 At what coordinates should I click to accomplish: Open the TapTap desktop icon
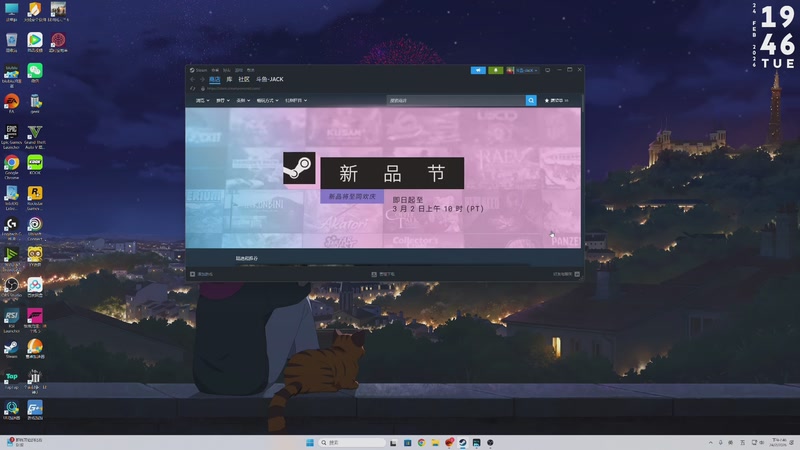(x=12, y=380)
